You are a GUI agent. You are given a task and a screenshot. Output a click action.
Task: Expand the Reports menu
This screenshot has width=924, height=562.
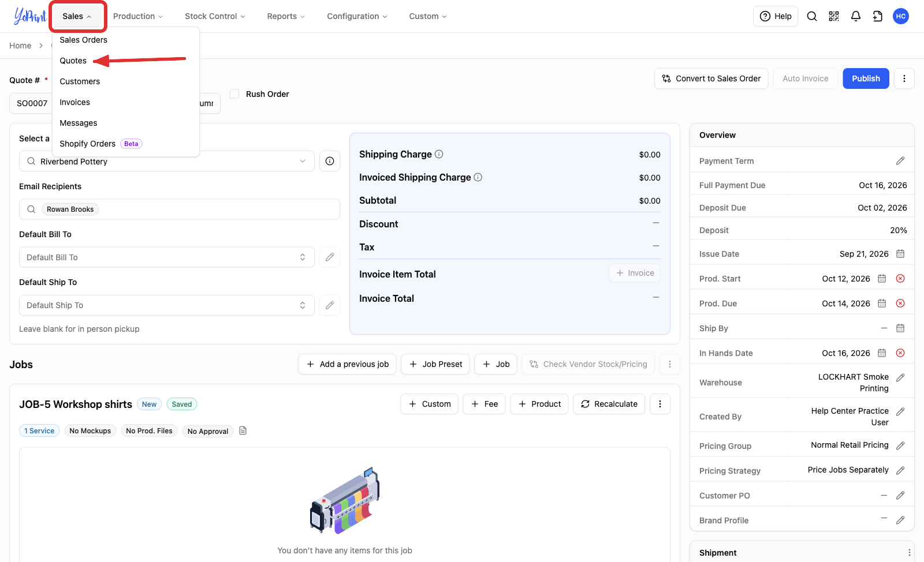[x=286, y=16]
